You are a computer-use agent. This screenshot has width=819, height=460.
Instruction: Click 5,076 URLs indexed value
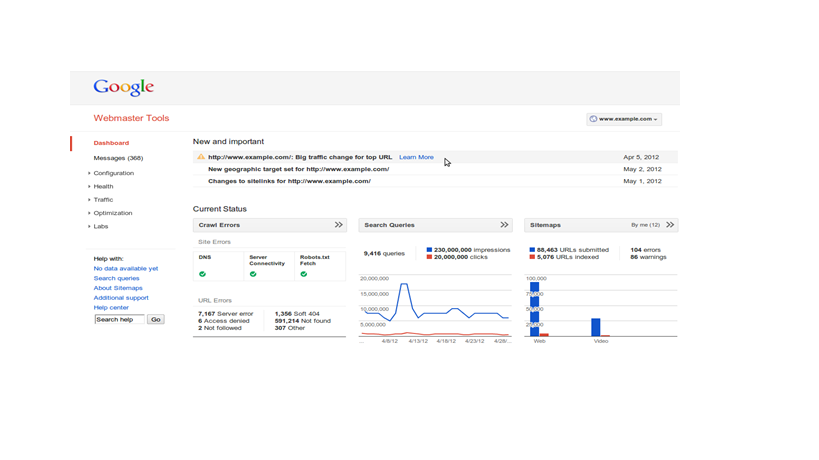pos(568,257)
